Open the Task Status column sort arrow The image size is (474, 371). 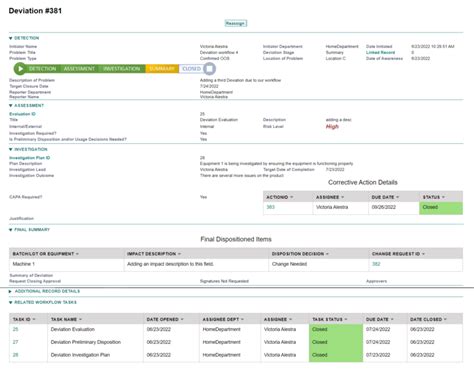[346, 319]
